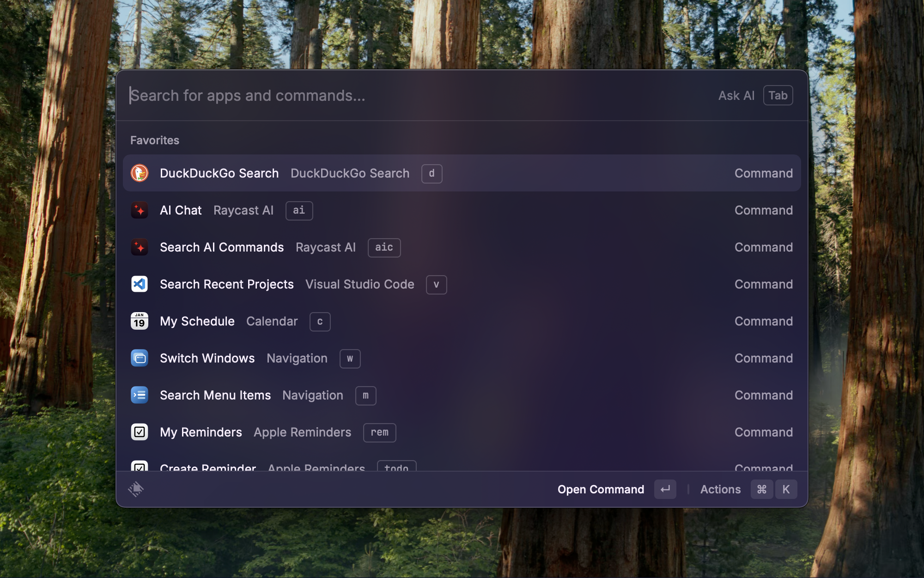Click the Search Menu Items icon
Screen dimensions: 924x578
[x=140, y=395]
